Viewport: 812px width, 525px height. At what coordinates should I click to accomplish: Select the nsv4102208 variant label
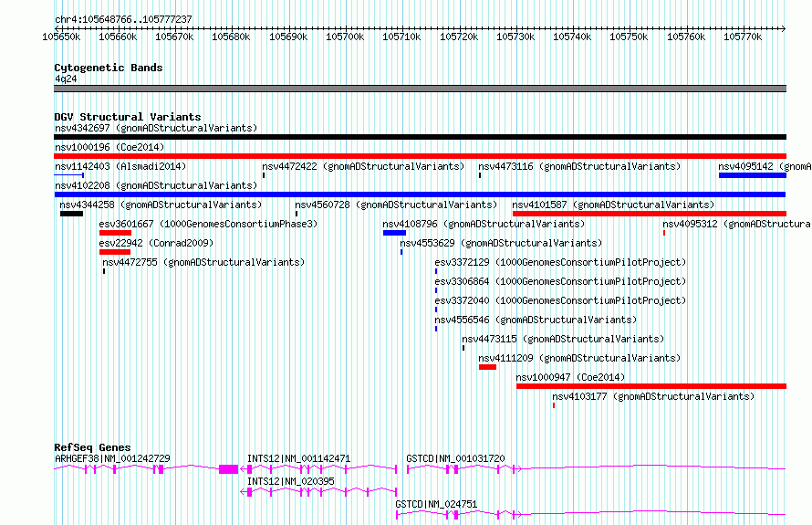click(x=156, y=185)
